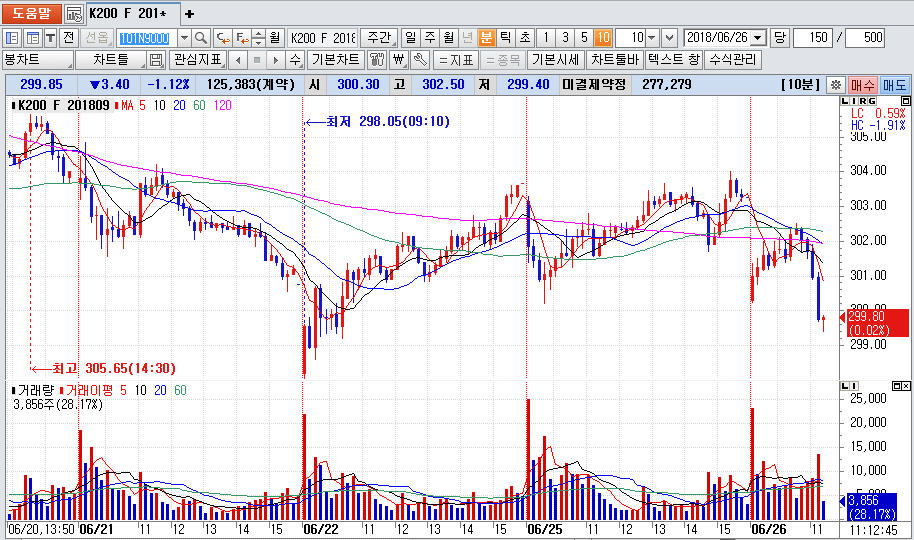Click the search magnifier next to the symbol code

(200, 38)
